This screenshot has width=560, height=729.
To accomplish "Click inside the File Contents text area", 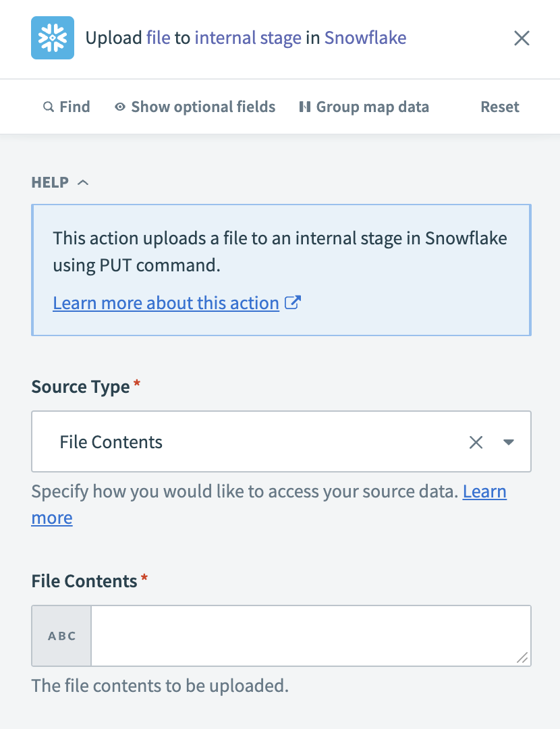I will pyautogui.click(x=310, y=635).
